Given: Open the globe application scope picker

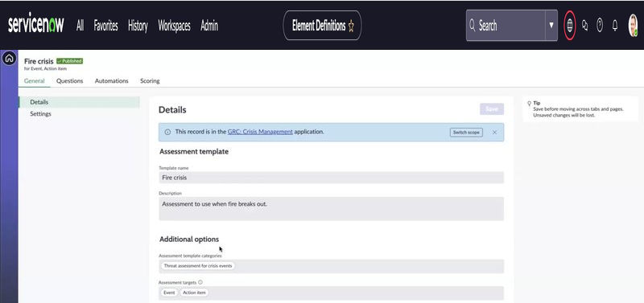Looking at the screenshot, I should pyautogui.click(x=569, y=26).
